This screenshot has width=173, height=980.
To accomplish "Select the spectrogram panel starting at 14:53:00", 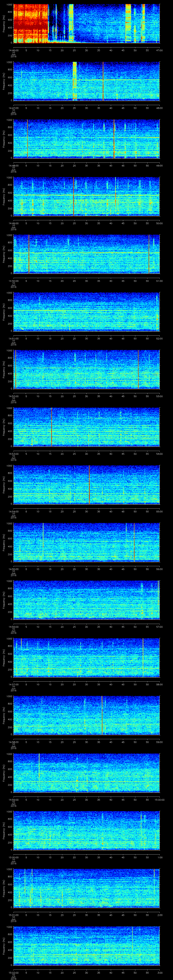I will [x=86, y=427].
